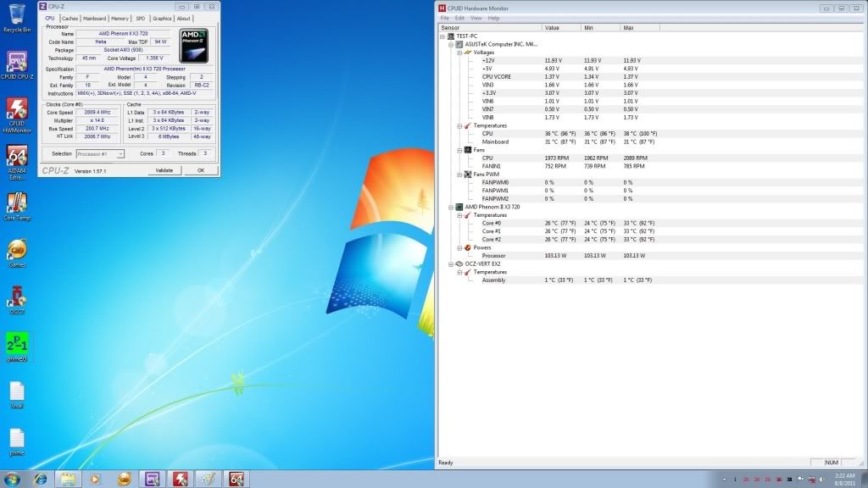Open the View menu in HWMonitor

click(x=476, y=19)
